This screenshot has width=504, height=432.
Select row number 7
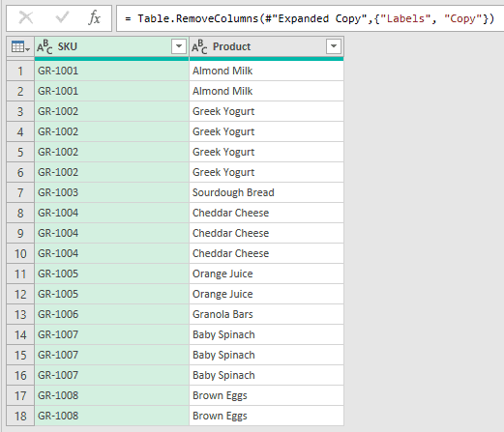(x=20, y=192)
